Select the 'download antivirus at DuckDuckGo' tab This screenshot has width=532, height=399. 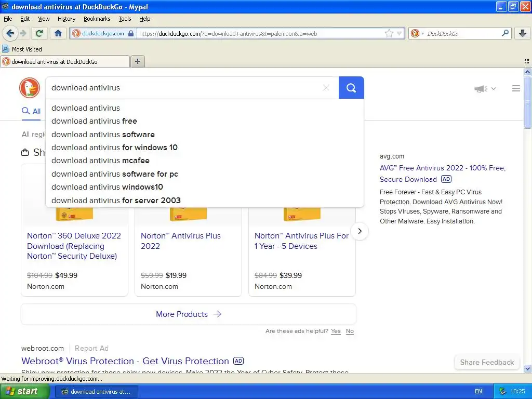click(65, 62)
